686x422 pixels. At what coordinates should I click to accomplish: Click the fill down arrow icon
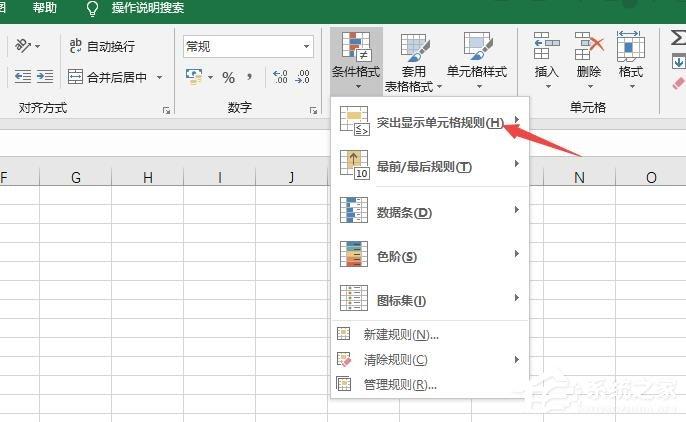pos(679,62)
